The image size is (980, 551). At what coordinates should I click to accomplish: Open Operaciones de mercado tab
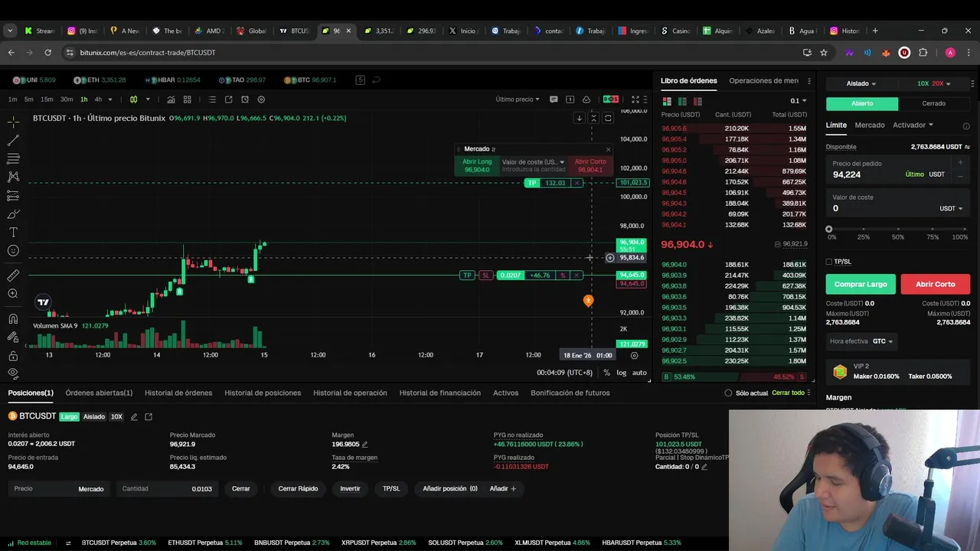pos(763,80)
